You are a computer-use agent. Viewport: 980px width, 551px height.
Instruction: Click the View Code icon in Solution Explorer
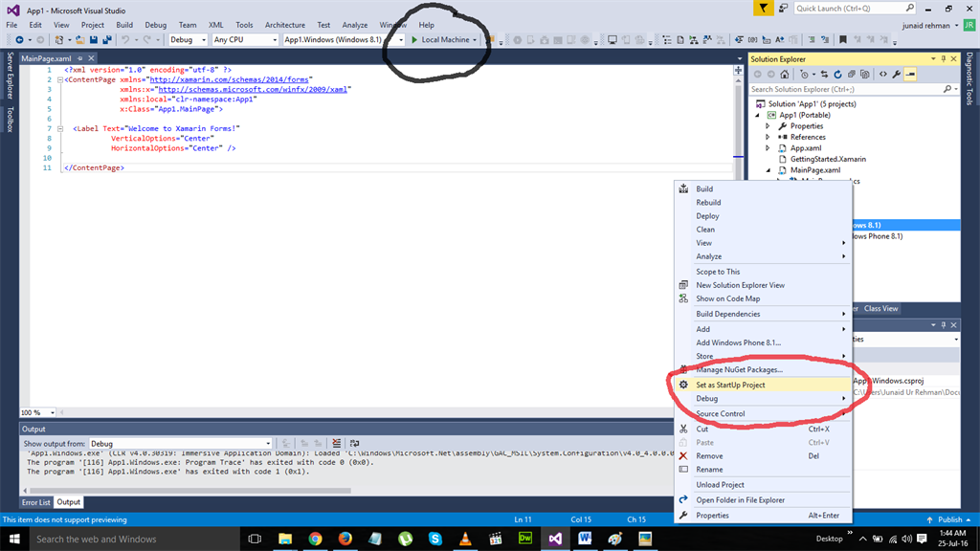click(883, 75)
